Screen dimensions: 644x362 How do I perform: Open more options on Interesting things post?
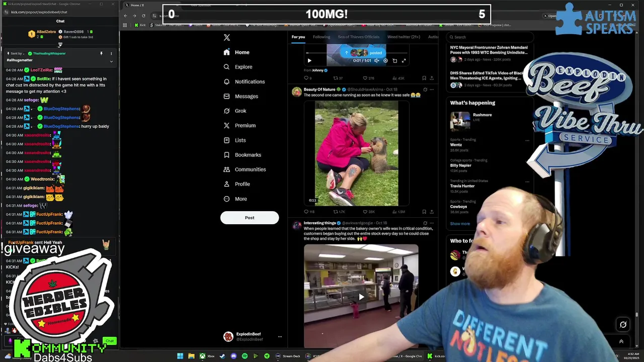point(432,223)
